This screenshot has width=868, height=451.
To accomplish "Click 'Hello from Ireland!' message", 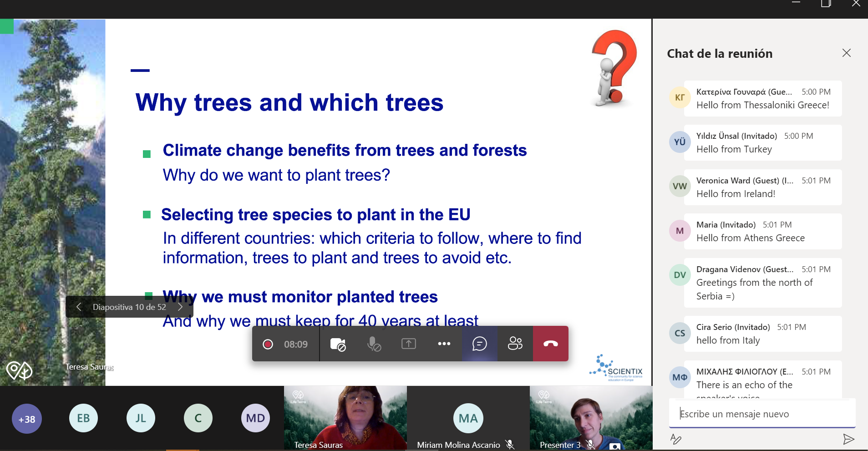I will pos(736,194).
